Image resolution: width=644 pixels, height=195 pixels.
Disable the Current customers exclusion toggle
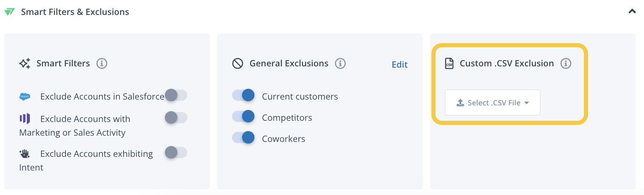pyautogui.click(x=243, y=95)
